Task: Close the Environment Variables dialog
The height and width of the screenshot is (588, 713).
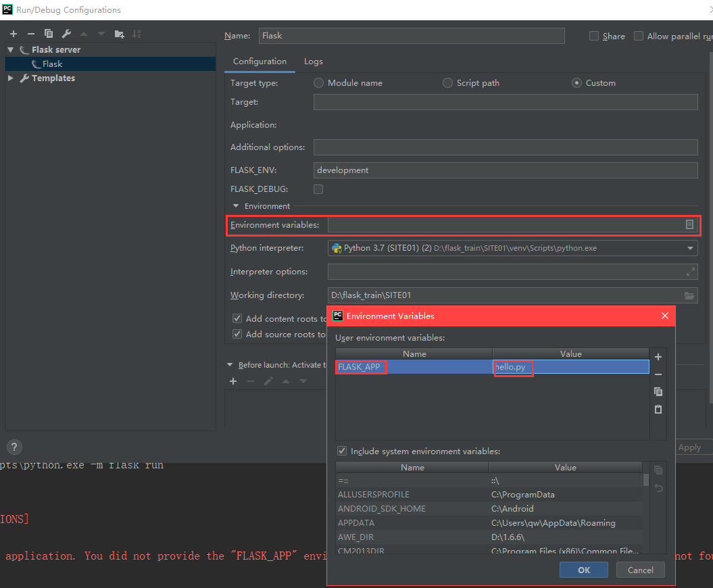Action: pyautogui.click(x=665, y=316)
